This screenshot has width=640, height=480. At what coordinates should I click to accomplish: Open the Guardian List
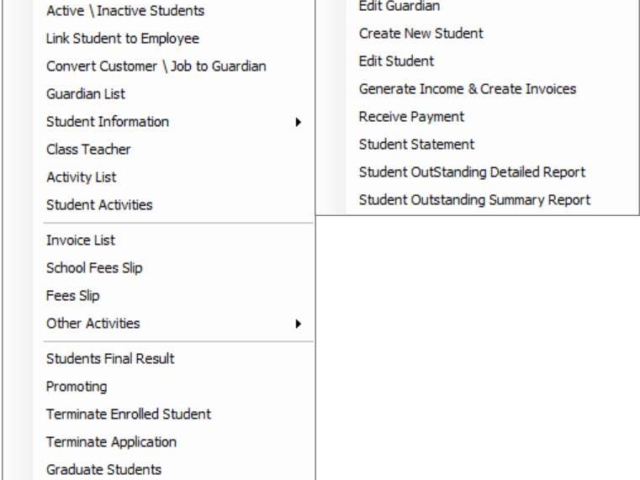tap(86, 94)
